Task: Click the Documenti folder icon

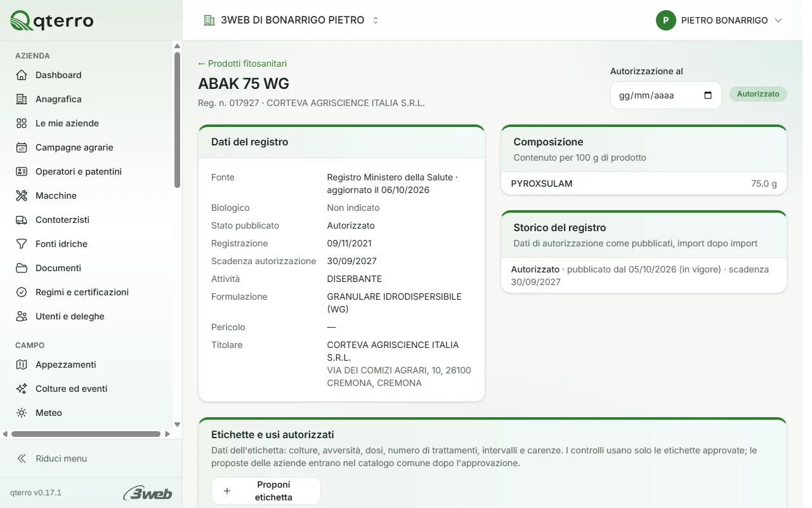Action: (x=22, y=268)
